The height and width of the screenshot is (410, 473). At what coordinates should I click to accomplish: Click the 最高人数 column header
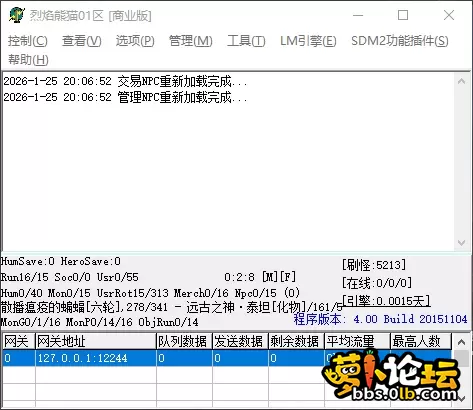[x=421, y=341]
